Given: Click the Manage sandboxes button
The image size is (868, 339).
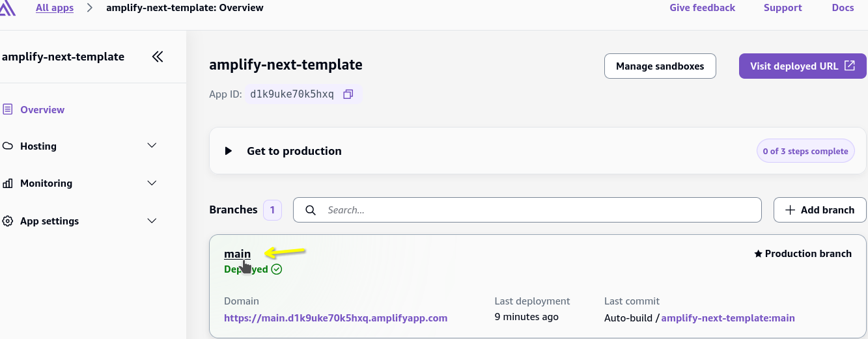Looking at the screenshot, I should [660, 66].
